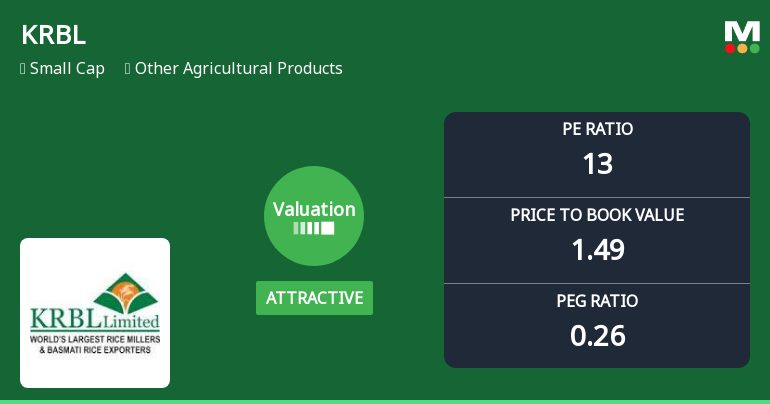The height and width of the screenshot is (404, 770).
Task: Click the icon before Other Agricultural Products
Action: point(128,69)
